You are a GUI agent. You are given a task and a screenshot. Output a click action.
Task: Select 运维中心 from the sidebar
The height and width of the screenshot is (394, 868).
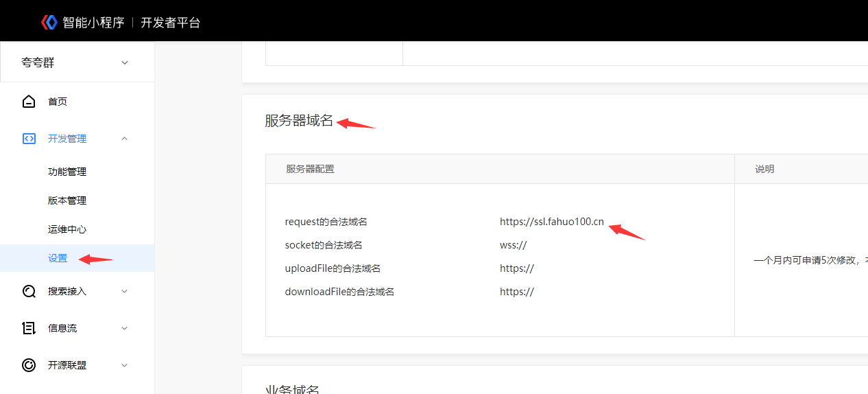click(67, 229)
